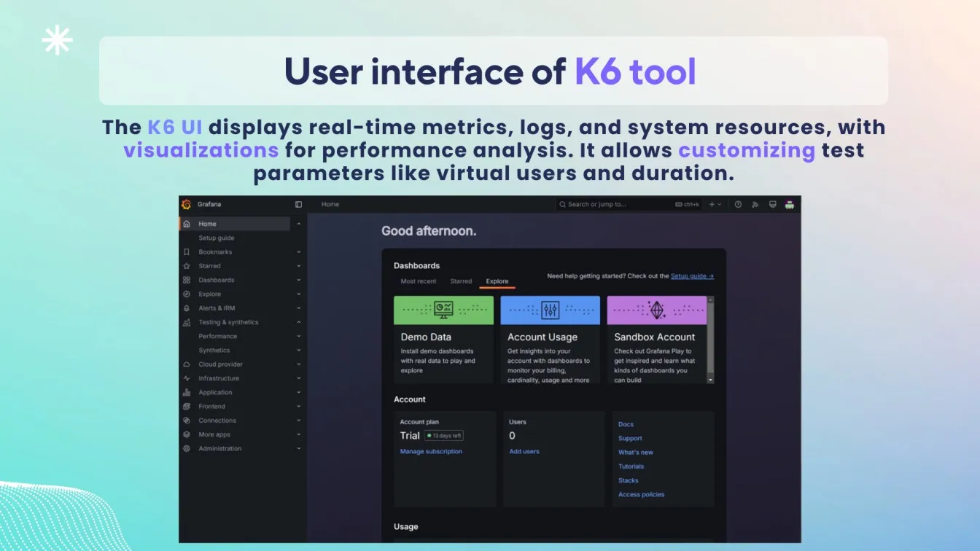
Task: Open Setup guide in the sidebar
Action: tap(217, 238)
